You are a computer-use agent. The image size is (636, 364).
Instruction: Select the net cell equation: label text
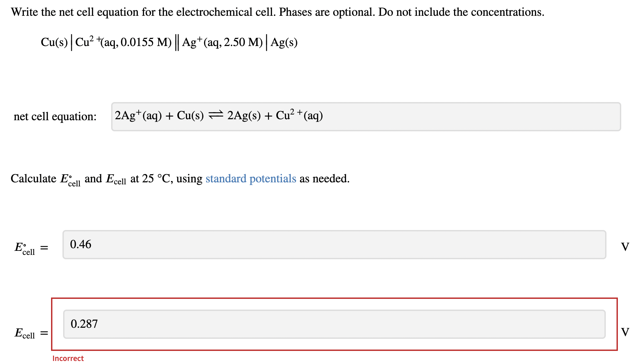pos(55,117)
